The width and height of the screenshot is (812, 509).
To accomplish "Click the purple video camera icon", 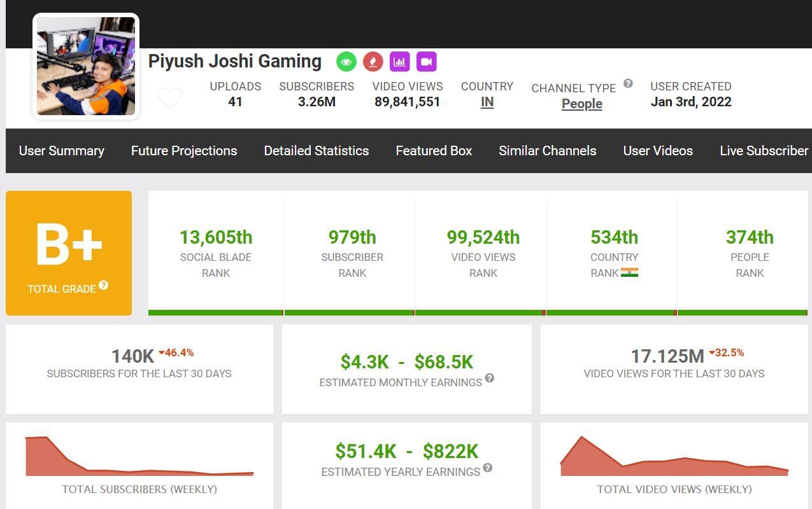I will [426, 62].
